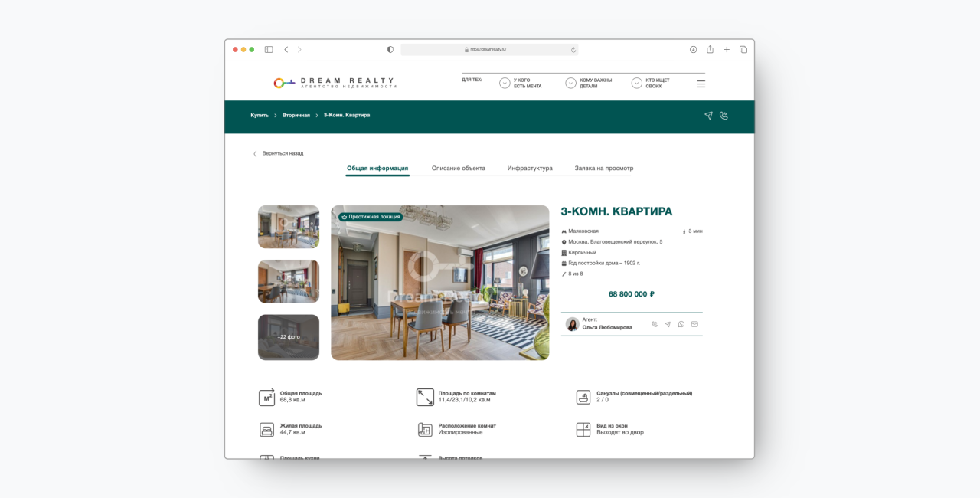980x498 pixels.
Task: Click the walking icon next to 3 мин
Action: point(684,231)
